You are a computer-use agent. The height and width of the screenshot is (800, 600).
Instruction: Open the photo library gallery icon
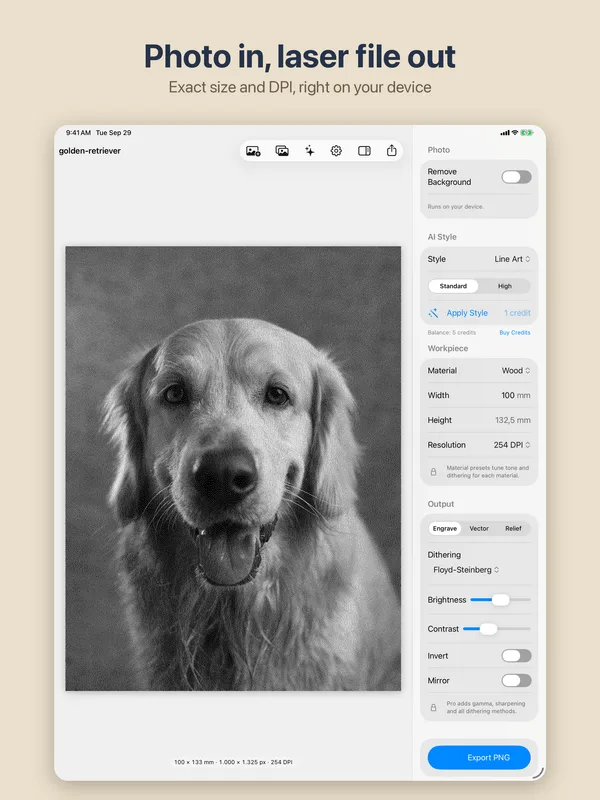point(282,151)
